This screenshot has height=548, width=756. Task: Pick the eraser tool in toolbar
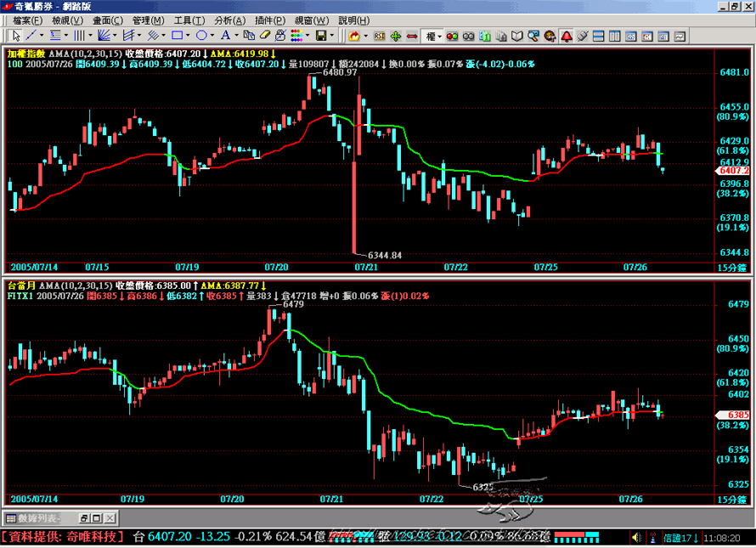tap(265, 36)
